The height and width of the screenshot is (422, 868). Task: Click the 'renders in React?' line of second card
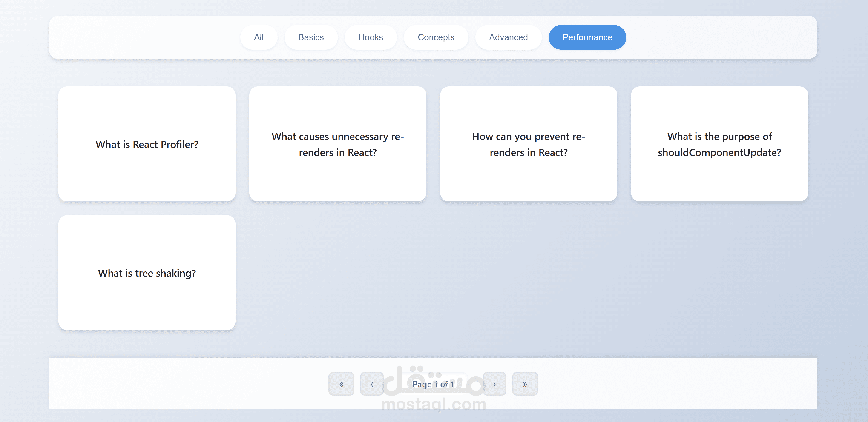[338, 153]
